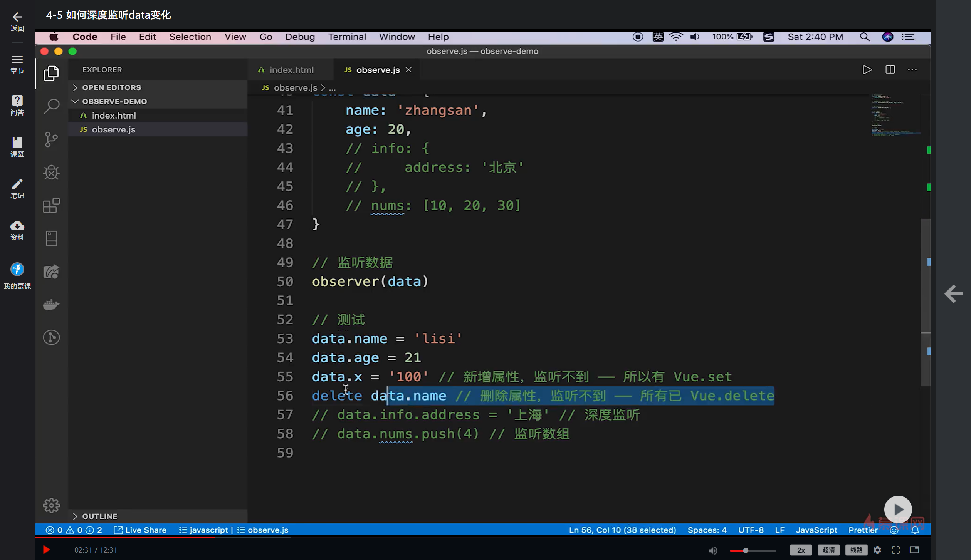Open the Docker whale panel icon
The height and width of the screenshot is (560, 971).
[x=51, y=305]
